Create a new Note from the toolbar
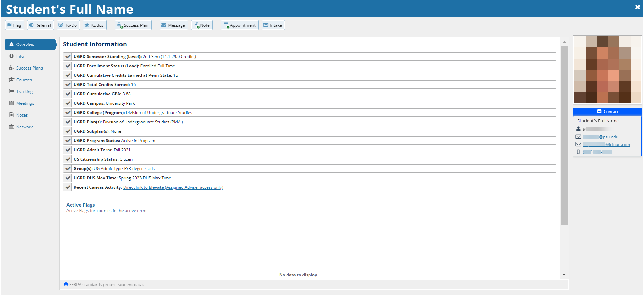Screen dimensions: 644x295 coord(202,25)
